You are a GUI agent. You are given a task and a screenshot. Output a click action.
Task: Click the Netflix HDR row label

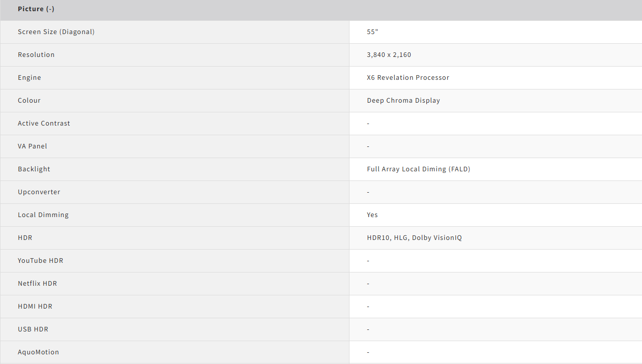[37, 284]
